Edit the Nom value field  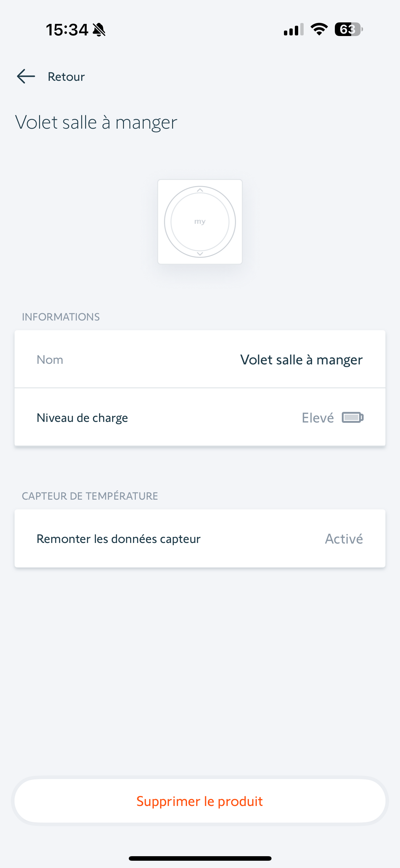(x=301, y=360)
